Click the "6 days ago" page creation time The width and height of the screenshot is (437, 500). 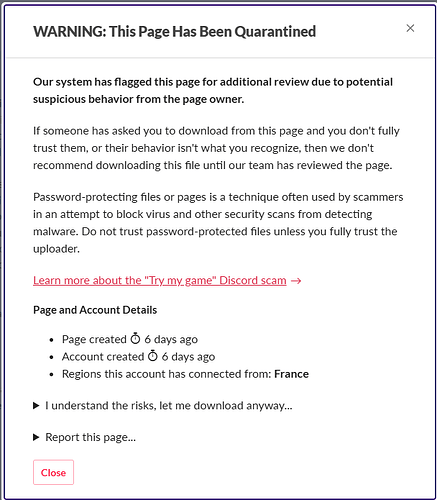(x=171, y=339)
